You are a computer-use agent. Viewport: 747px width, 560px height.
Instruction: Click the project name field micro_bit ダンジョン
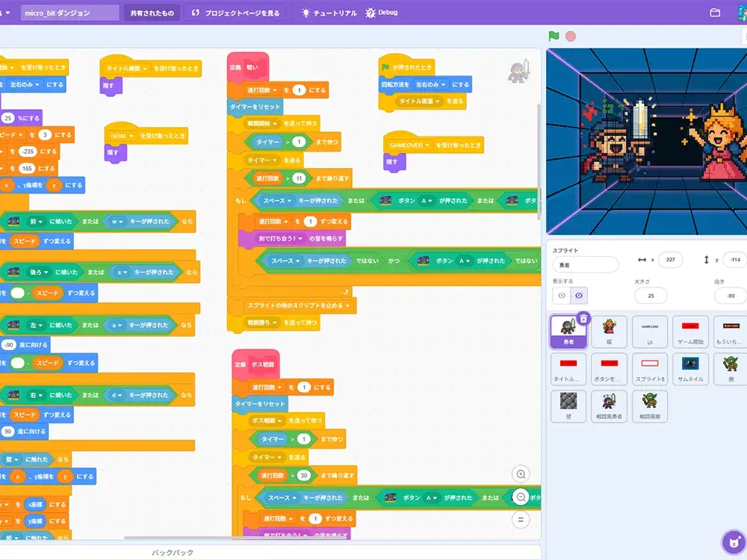coord(68,12)
